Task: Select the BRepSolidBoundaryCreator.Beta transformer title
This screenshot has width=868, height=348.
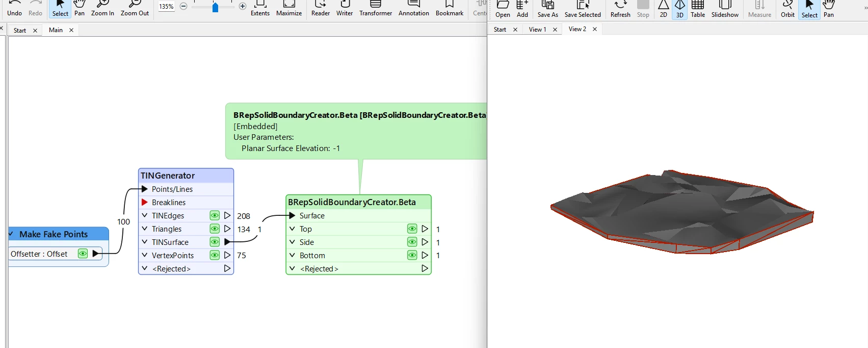Action: [x=352, y=202]
